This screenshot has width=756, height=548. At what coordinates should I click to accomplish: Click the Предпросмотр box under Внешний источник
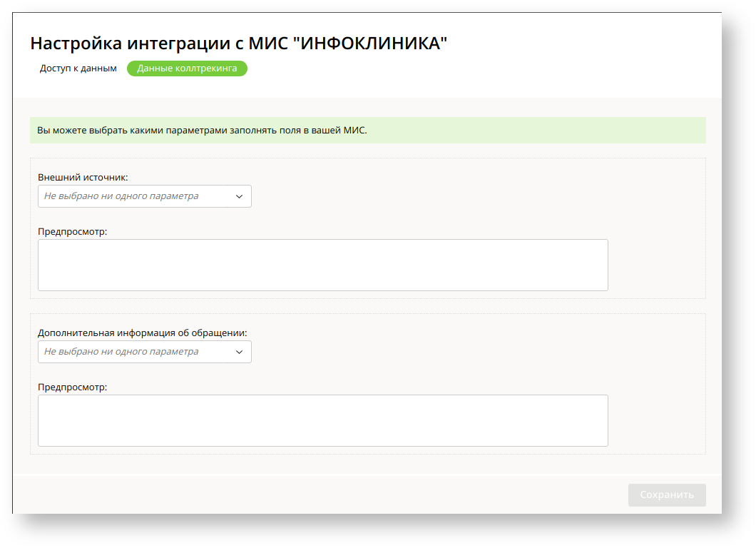[323, 265]
